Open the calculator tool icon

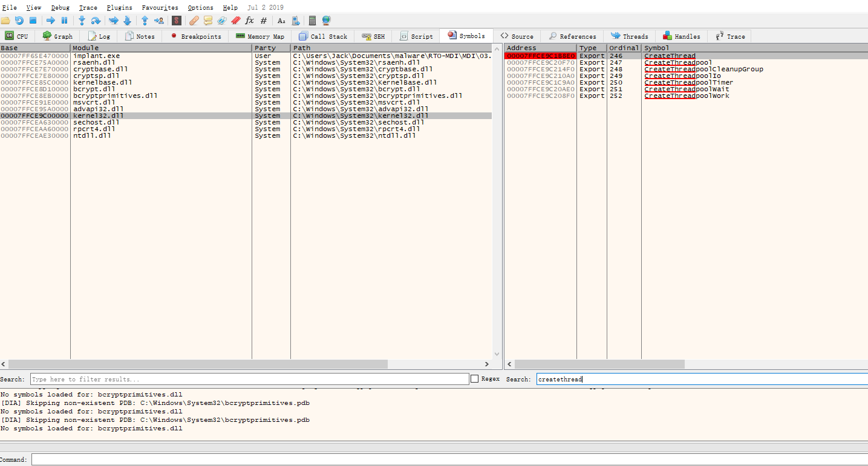coord(312,21)
